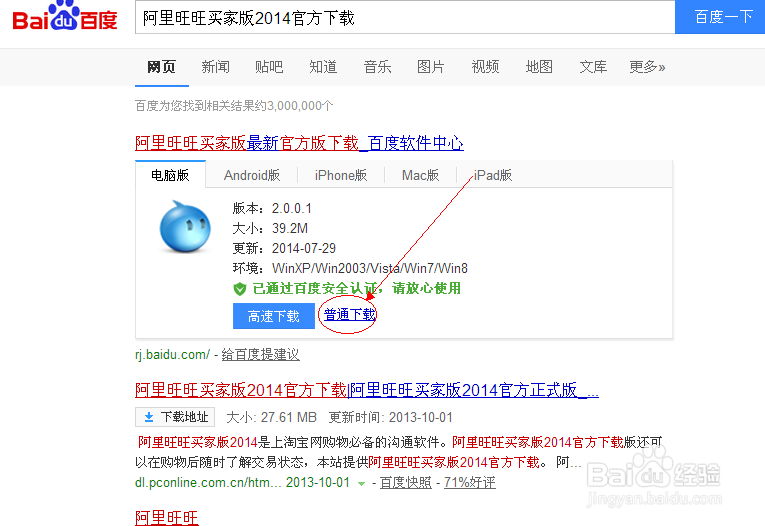Click the dl.pconline.com.cn address text
Image resolution: width=765 pixels, height=526 pixels.
click(x=208, y=483)
